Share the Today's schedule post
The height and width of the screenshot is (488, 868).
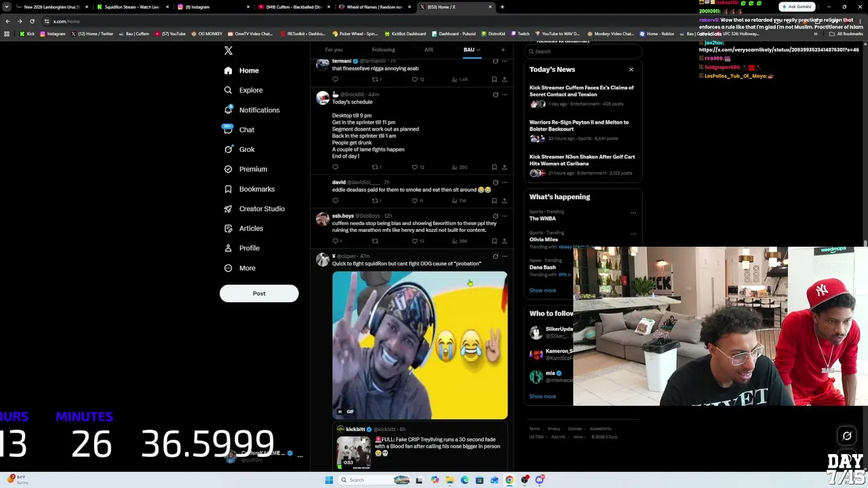click(505, 167)
